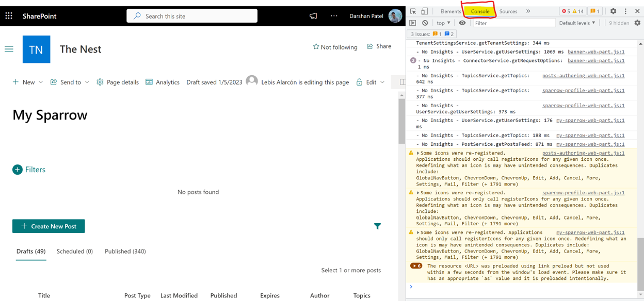
Task: Open the Published (340) posts tab
Action: coord(125,252)
